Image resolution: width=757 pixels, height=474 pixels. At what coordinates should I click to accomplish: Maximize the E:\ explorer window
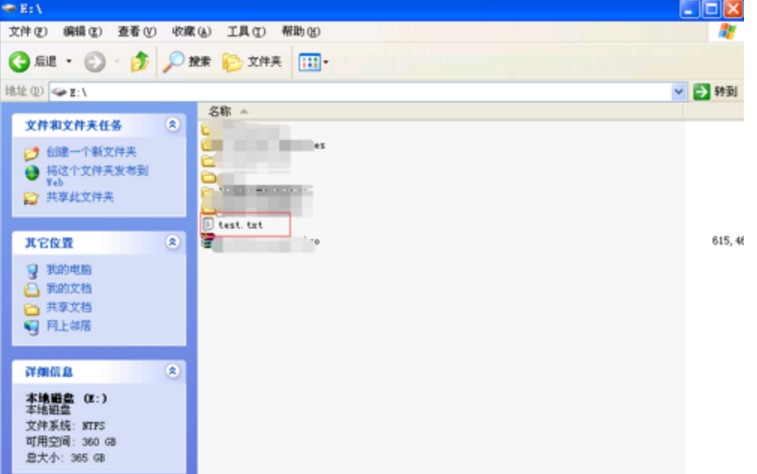point(711,9)
